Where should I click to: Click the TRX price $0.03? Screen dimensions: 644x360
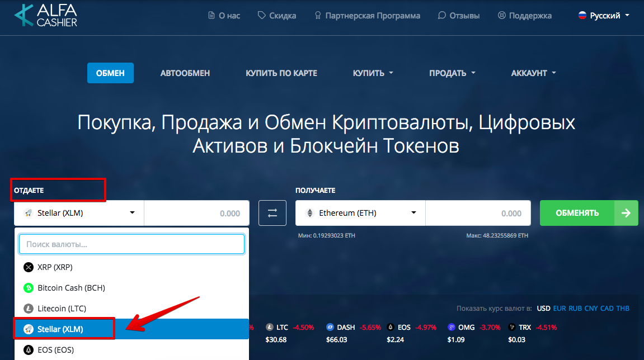[516, 340]
